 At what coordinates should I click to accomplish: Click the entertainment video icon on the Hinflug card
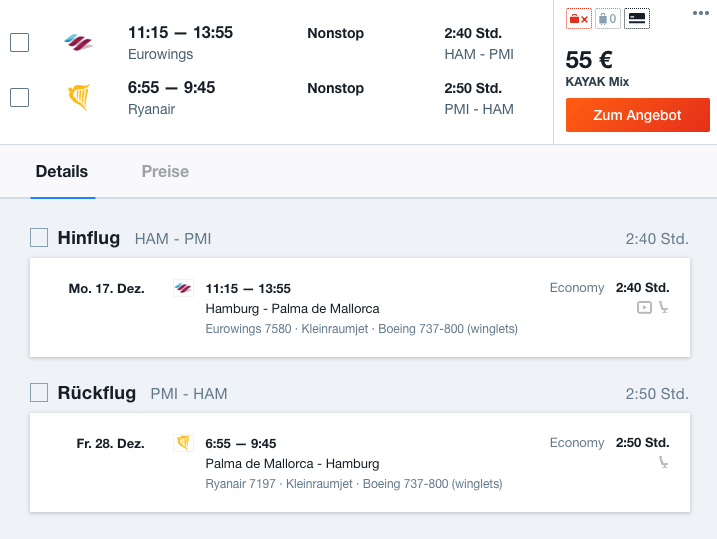click(x=644, y=307)
